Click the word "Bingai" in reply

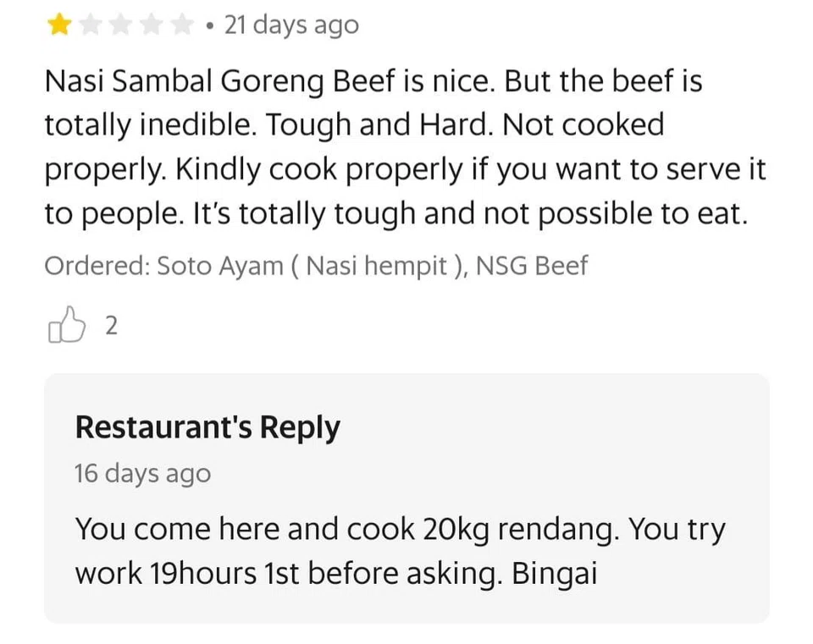(555, 574)
